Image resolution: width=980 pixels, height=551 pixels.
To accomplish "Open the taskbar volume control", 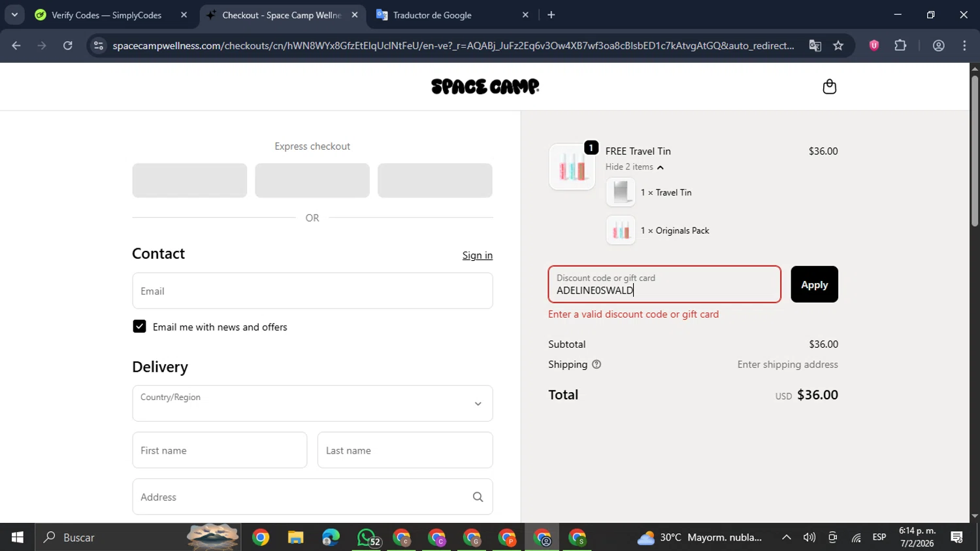I will [809, 537].
